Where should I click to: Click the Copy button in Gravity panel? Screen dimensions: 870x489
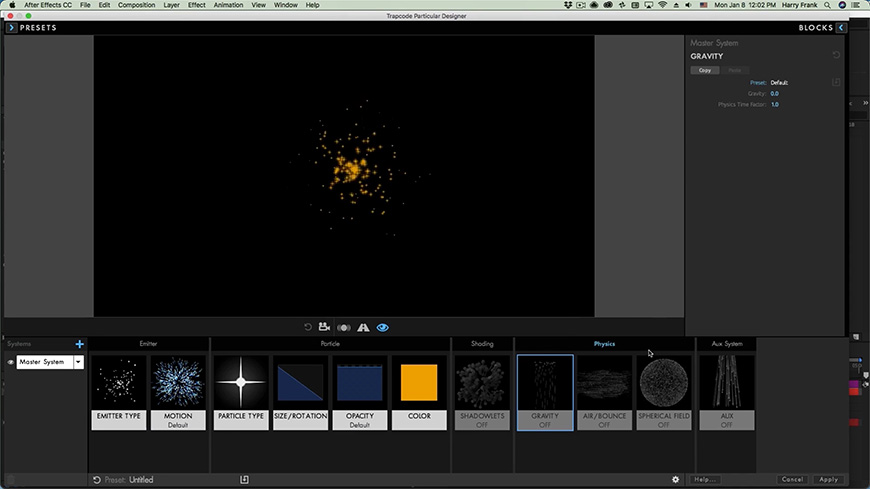click(705, 70)
